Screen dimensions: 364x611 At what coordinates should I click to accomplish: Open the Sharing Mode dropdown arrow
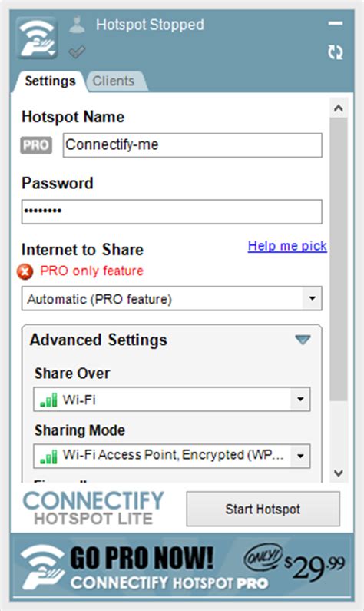pos(300,456)
